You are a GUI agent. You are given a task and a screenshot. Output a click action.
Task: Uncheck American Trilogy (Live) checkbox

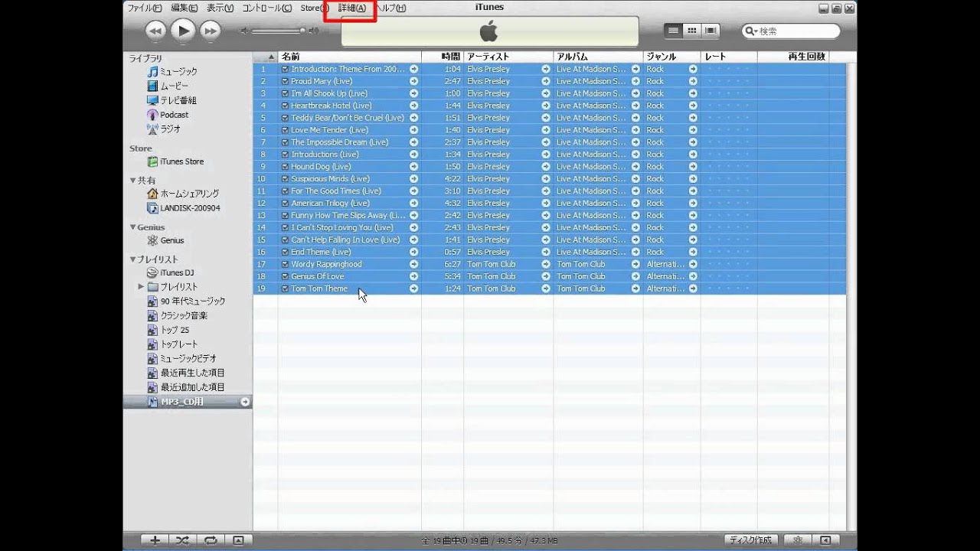(285, 204)
